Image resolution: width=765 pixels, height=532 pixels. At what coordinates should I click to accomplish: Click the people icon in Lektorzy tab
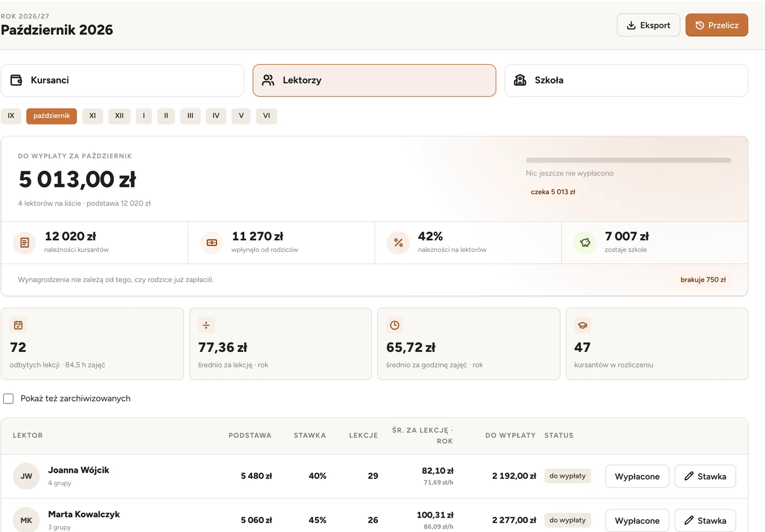[x=268, y=80]
